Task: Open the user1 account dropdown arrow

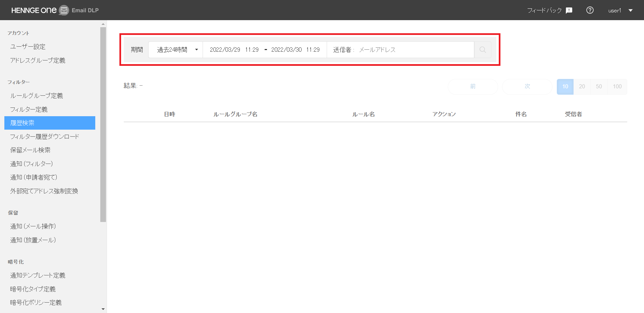Action: (x=631, y=10)
